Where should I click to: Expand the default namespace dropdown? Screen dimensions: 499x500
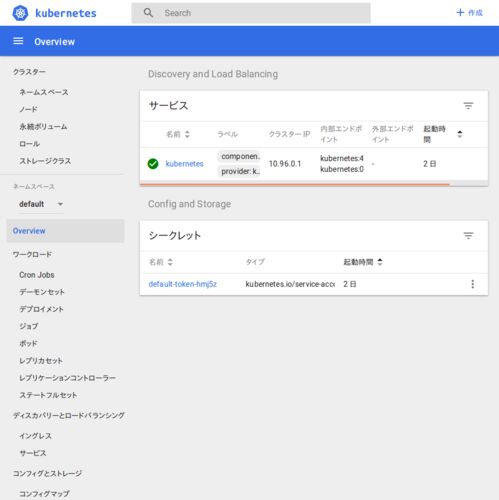click(60, 204)
